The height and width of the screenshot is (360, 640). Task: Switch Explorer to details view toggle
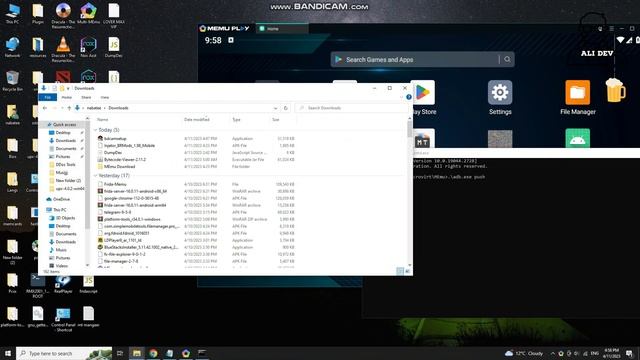[400, 271]
